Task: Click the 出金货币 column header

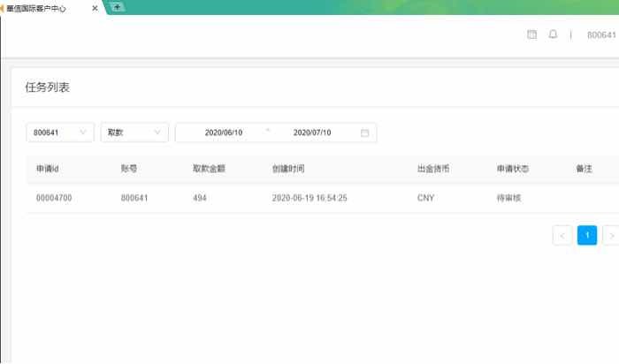Action: tap(433, 169)
